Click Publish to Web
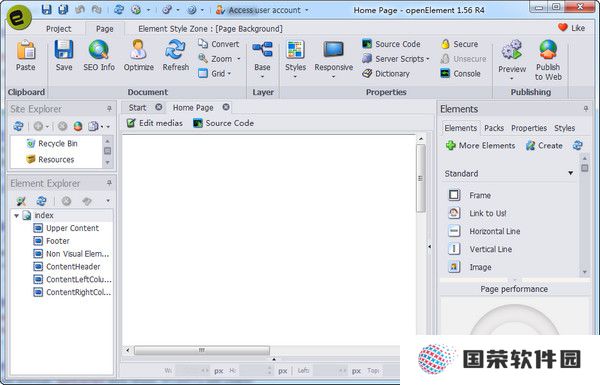Screen dimensions: 600x385 548,60
